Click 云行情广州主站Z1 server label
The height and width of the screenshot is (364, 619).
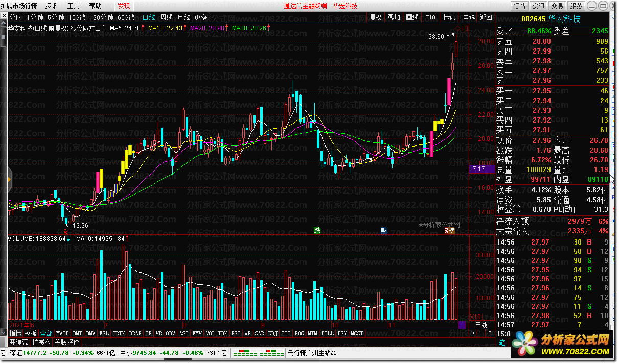pos(311,353)
